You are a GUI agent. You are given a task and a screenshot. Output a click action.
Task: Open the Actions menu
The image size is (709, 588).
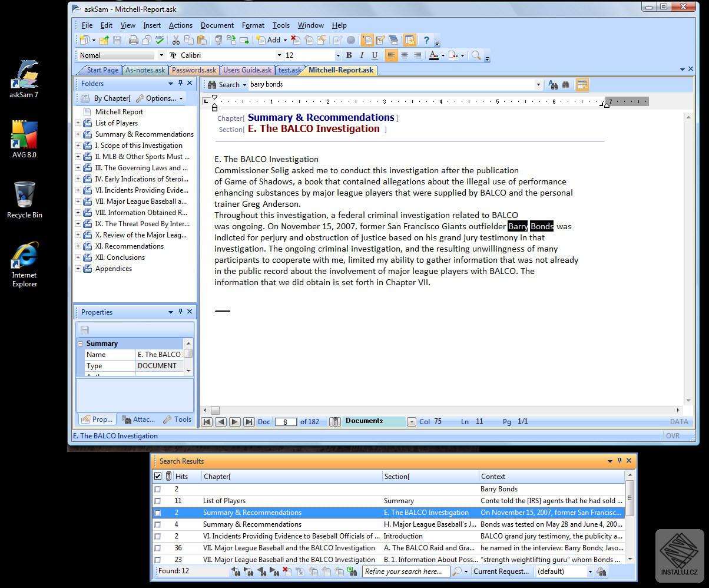click(x=180, y=25)
